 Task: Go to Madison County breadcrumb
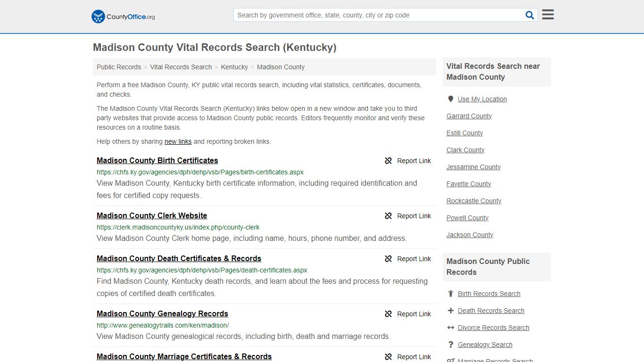(281, 67)
